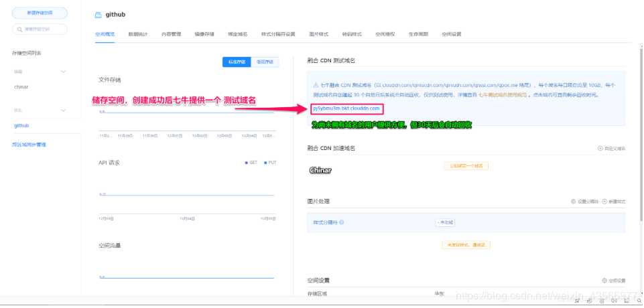Click the plus icon beside 自定义域名
644x308 pixels.
click(x=600, y=149)
